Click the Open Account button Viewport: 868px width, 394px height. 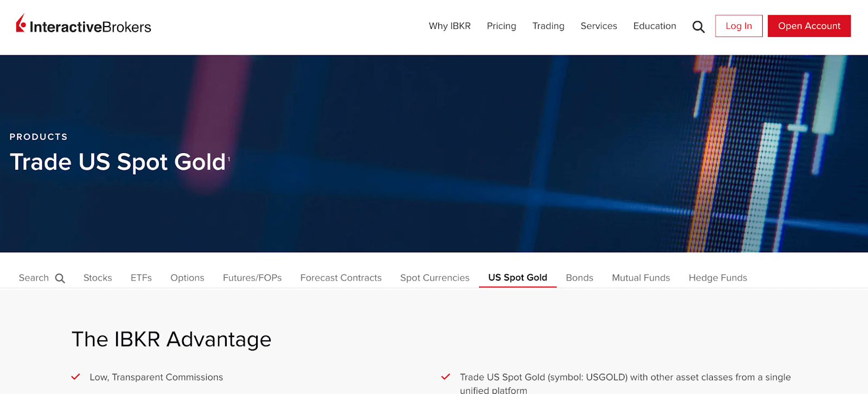pos(809,26)
